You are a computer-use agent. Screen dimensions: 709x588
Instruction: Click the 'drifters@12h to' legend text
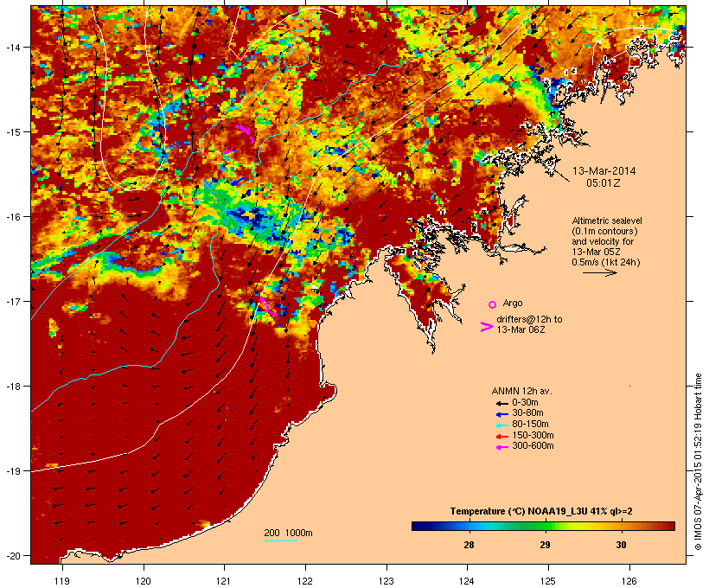pyautogui.click(x=529, y=319)
